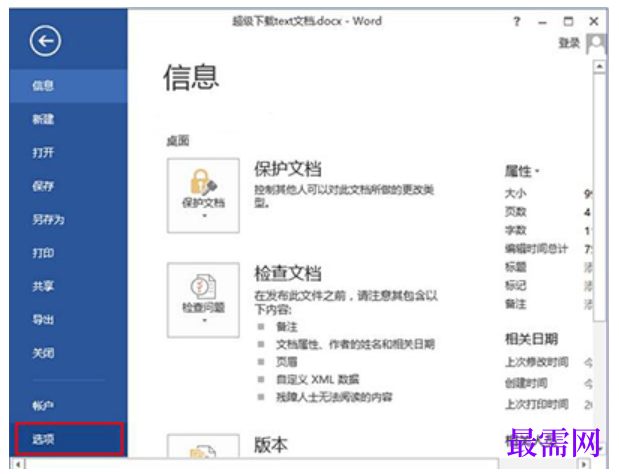This screenshot has height=474, width=619.
Task: Click the 标记 (Tags) property label
Action: (x=516, y=285)
